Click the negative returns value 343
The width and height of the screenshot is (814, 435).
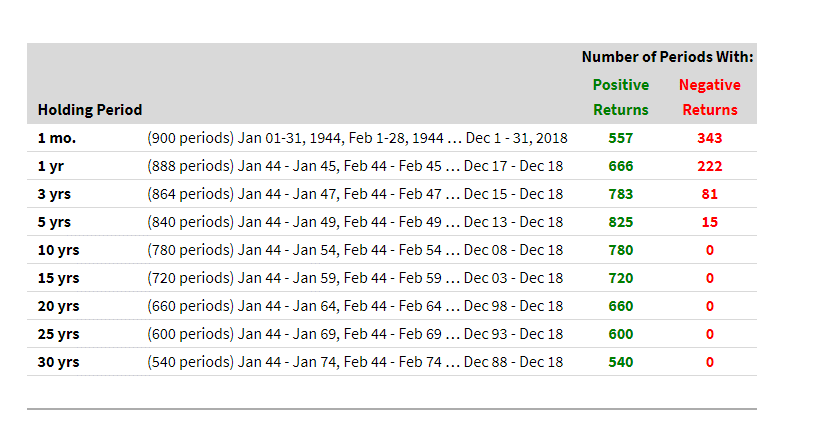[710, 138]
